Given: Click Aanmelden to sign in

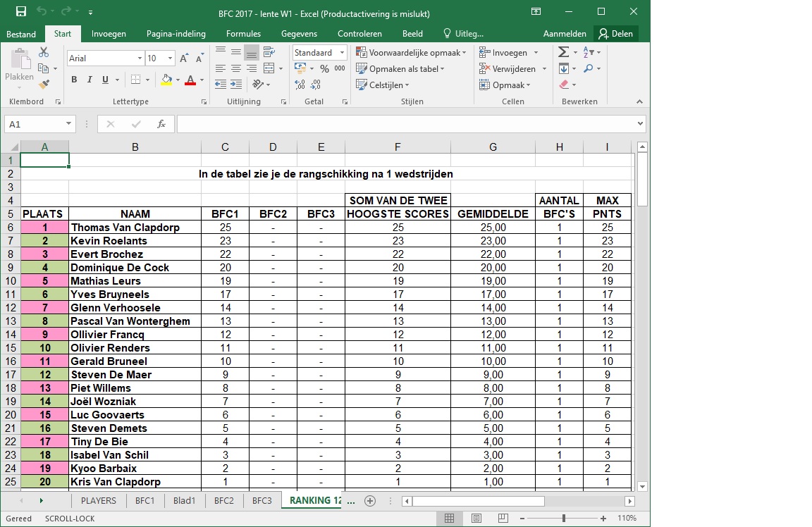Looking at the screenshot, I should 565,34.
